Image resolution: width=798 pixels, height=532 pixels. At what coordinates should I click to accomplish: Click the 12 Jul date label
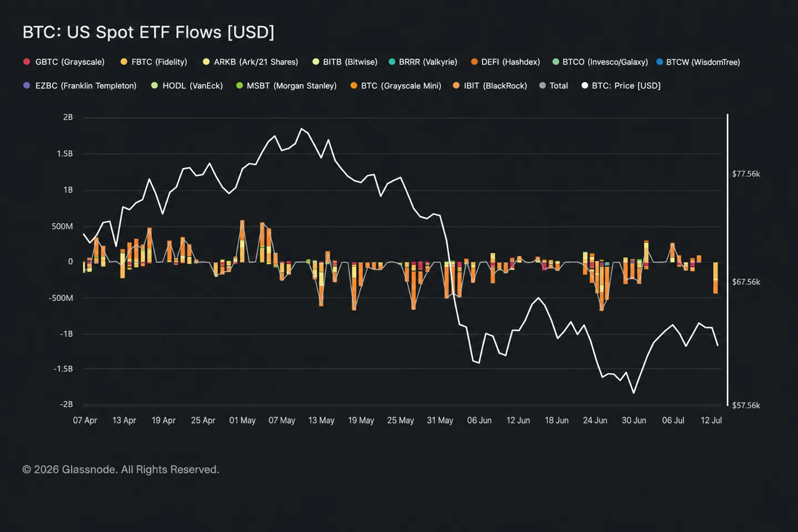(711, 421)
